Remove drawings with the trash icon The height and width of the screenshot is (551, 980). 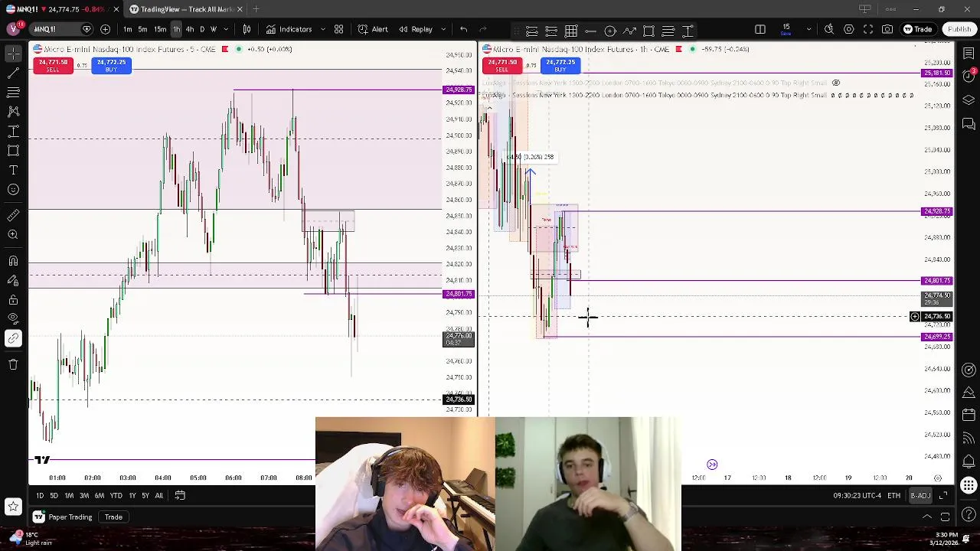pyautogui.click(x=13, y=364)
